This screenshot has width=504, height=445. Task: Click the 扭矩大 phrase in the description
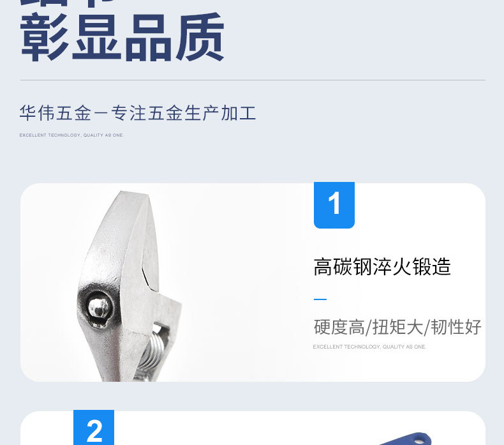click(x=397, y=328)
